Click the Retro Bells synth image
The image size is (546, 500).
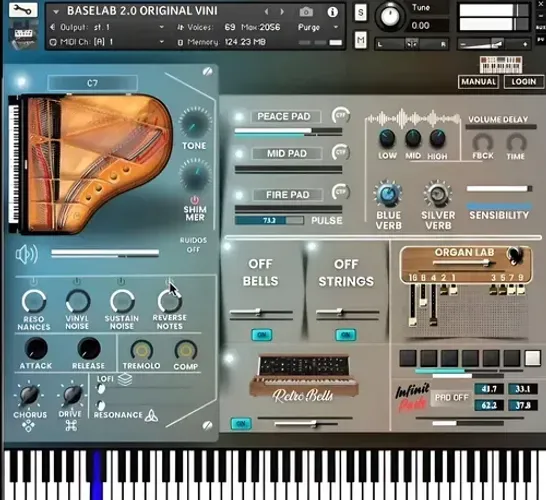tap(304, 376)
